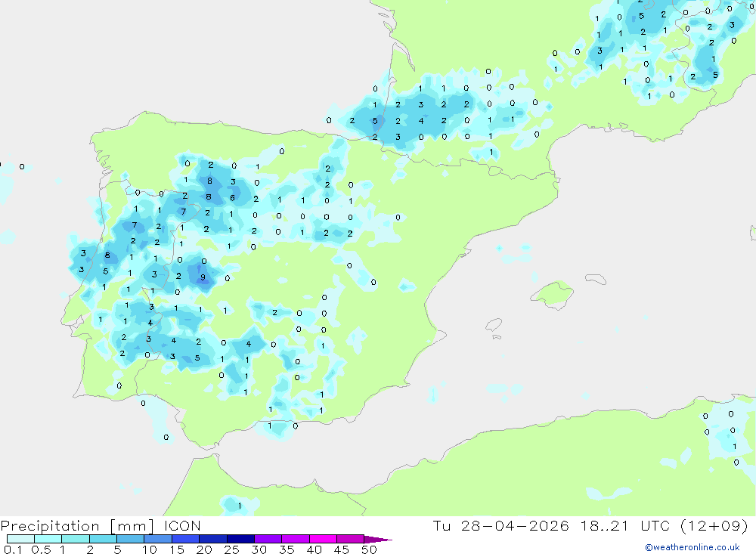Pick the 45–50 mm legend color swatch

351,539
